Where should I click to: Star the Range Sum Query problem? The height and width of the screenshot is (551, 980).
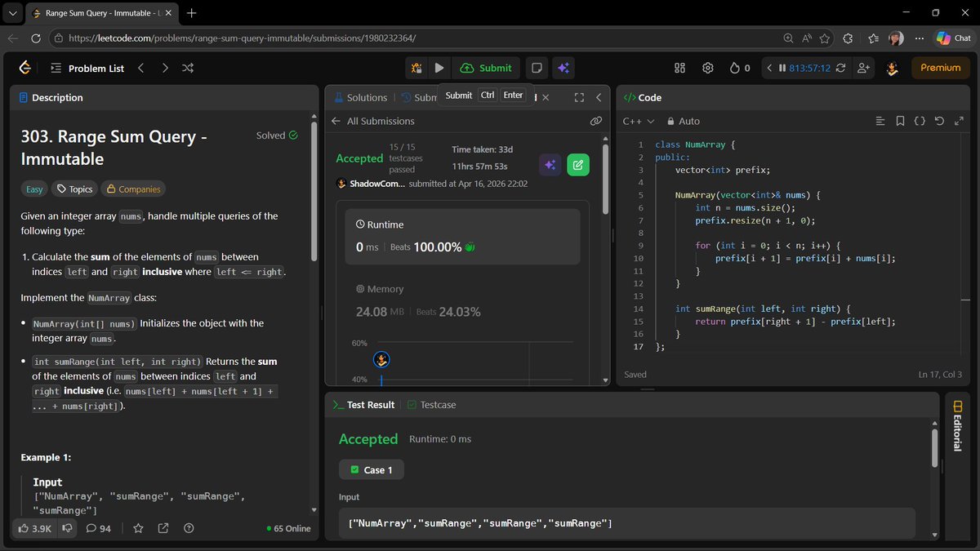(138, 528)
